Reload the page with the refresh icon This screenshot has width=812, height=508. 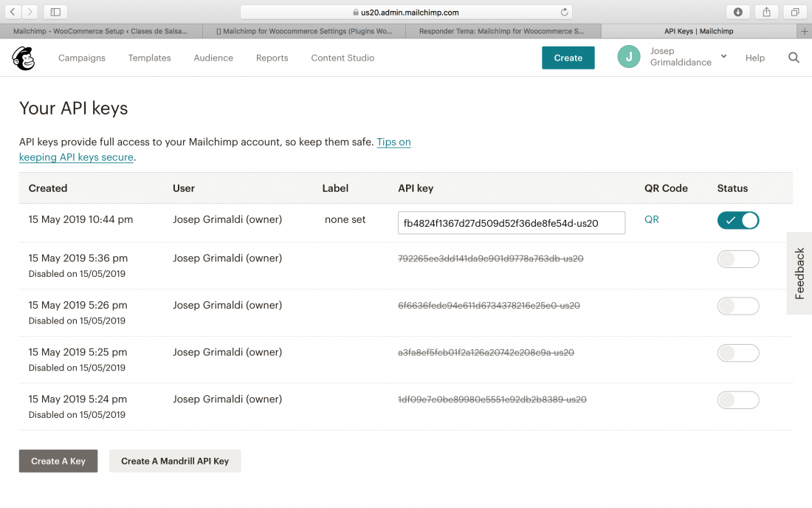[564, 12]
